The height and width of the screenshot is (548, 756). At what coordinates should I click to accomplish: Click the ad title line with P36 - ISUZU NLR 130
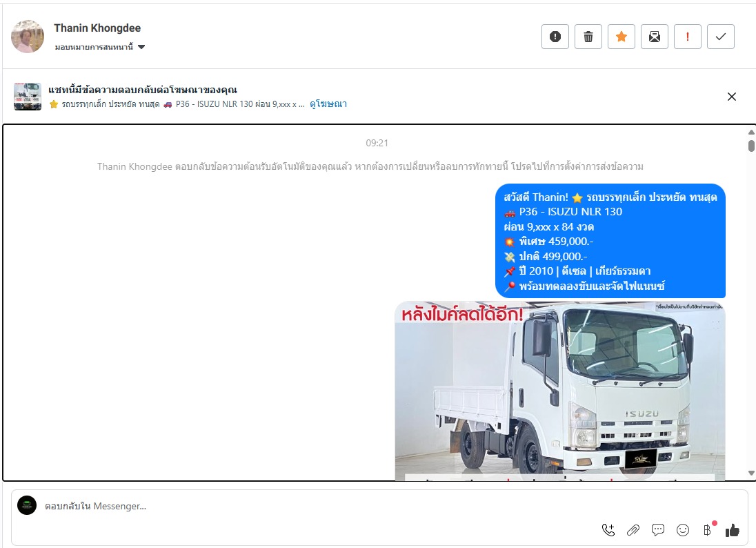coord(177,104)
